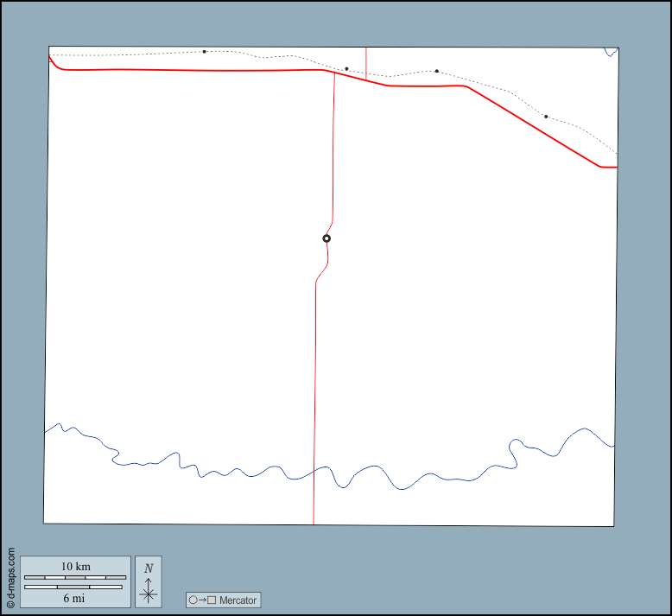The image size is (672, 616).
Task: Click the ringed city marker at map center
Action: [x=326, y=238]
